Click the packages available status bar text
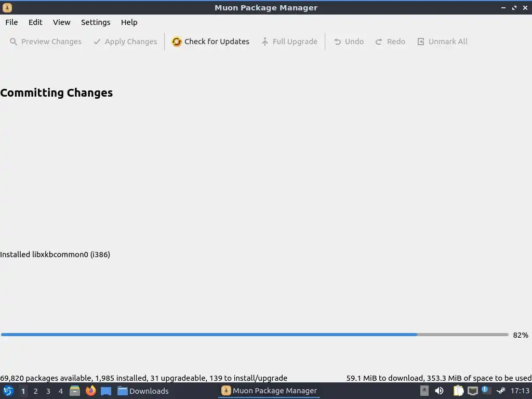 coord(143,378)
